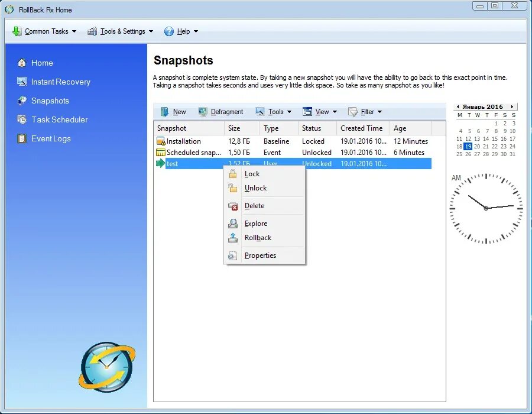Image resolution: width=532 pixels, height=414 pixels.
Task: Expand the snapshot Tools dropdown arrow
Action: [290, 112]
